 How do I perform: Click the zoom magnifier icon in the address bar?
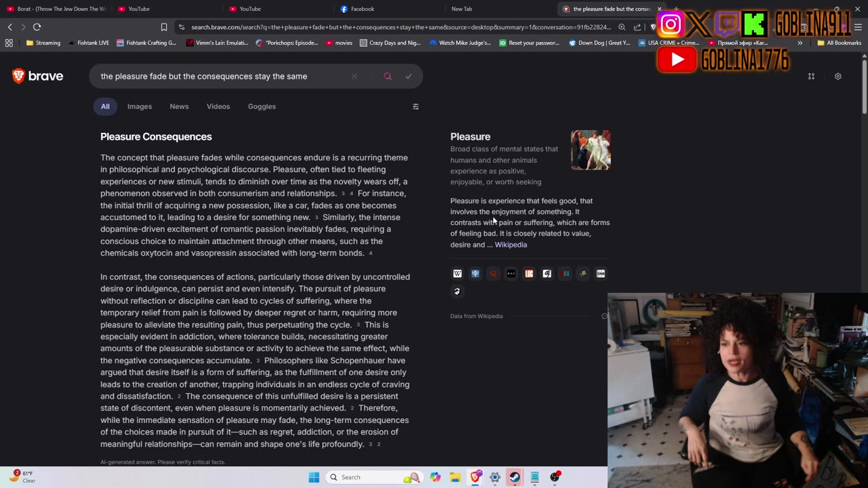622,27
